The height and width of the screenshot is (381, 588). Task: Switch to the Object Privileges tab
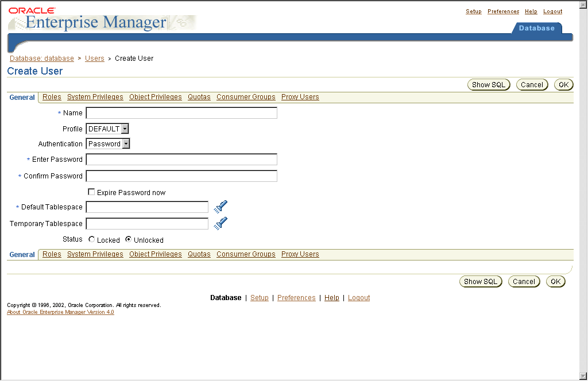[155, 97]
